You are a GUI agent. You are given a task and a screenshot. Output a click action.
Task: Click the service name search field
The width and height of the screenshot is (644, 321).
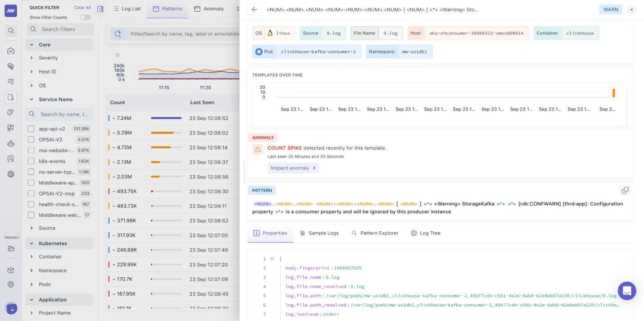(59, 114)
